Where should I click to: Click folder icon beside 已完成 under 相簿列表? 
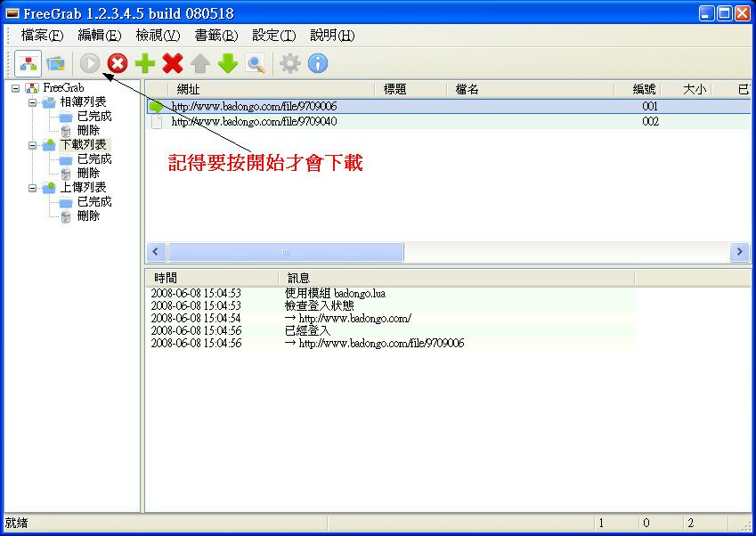(66, 117)
